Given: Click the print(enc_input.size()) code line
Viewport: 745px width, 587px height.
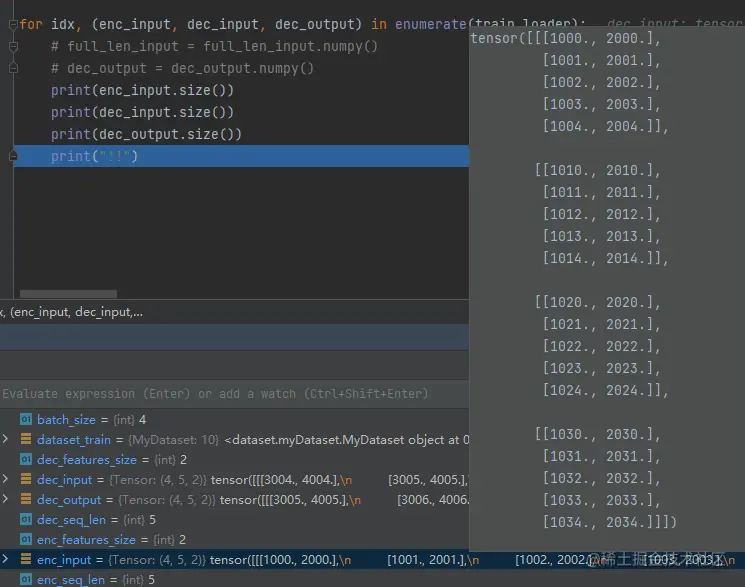Looking at the screenshot, I should coord(143,90).
